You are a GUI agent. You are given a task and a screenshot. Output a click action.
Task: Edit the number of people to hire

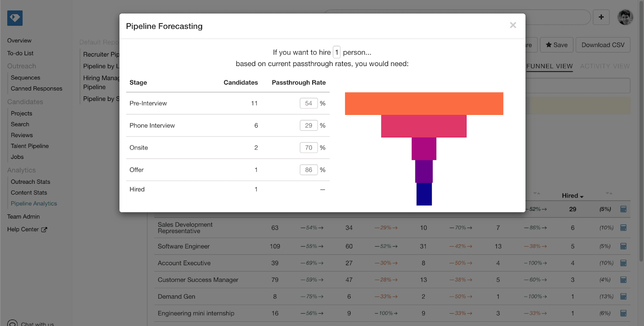[337, 52]
